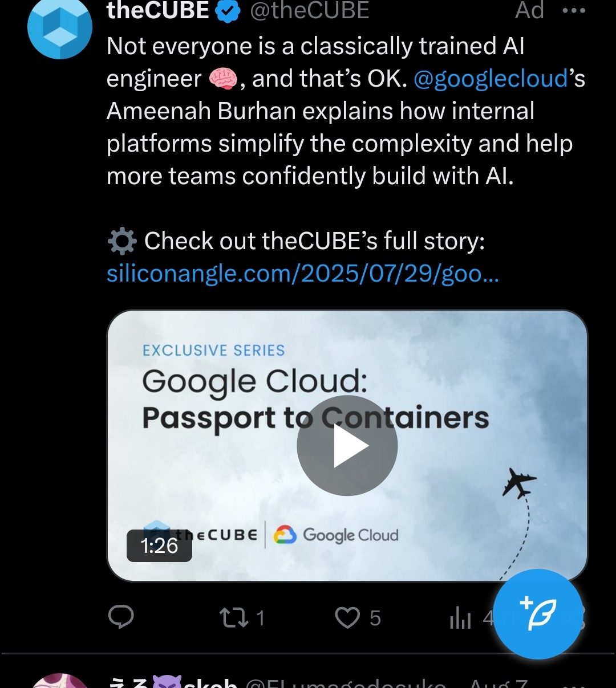Open the Google Cloud video thumbnail
This screenshot has height=688, width=616.
[347, 446]
